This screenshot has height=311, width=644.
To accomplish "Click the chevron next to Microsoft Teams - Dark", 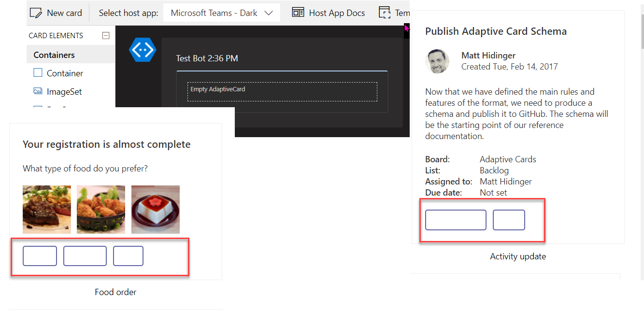I will click(x=269, y=13).
